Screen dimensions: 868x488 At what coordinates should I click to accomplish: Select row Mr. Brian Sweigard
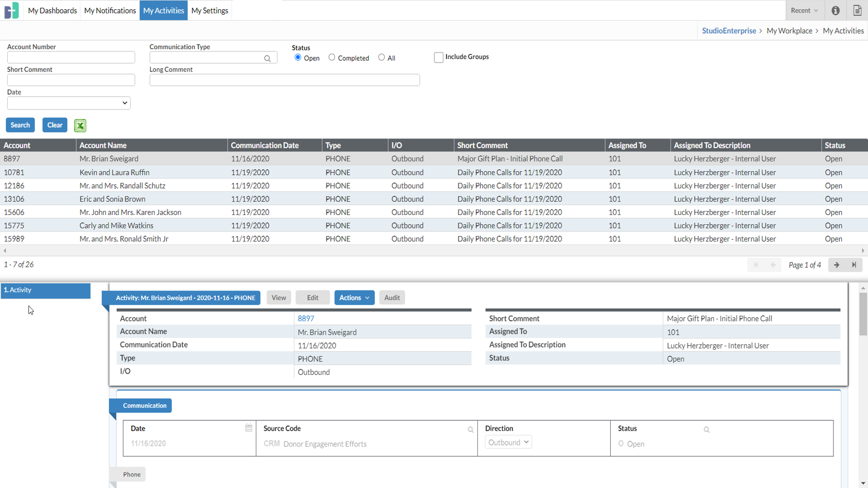(x=434, y=159)
